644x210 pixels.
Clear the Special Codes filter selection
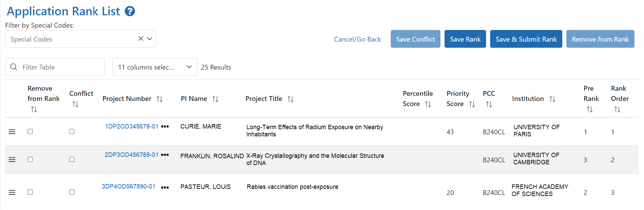pyautogui.click(x=141, y=39)
